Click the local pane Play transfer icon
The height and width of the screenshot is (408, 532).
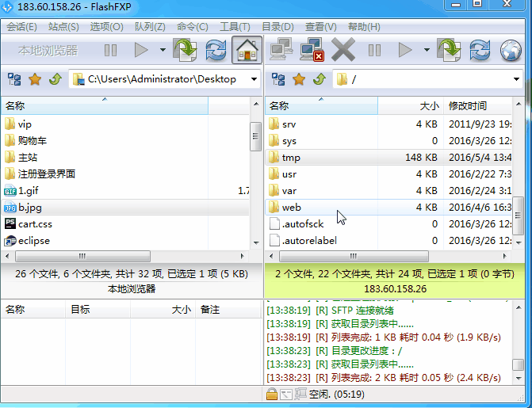[x=141, y=50]
